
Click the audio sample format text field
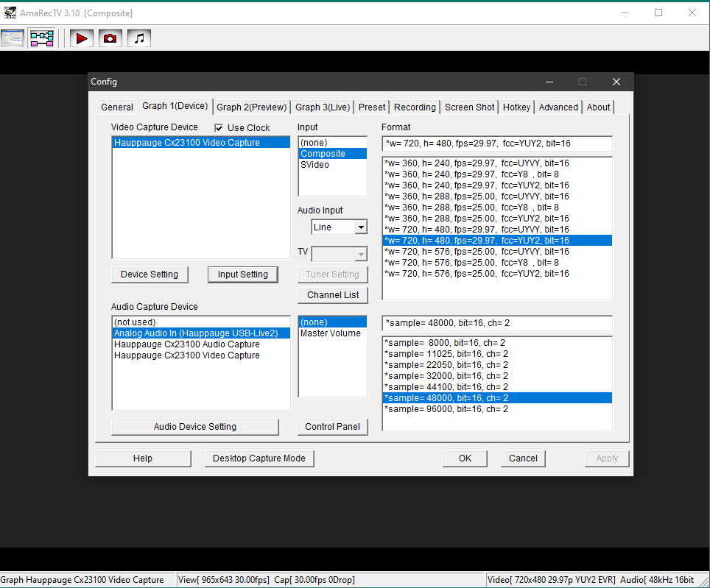click(496, 323)
